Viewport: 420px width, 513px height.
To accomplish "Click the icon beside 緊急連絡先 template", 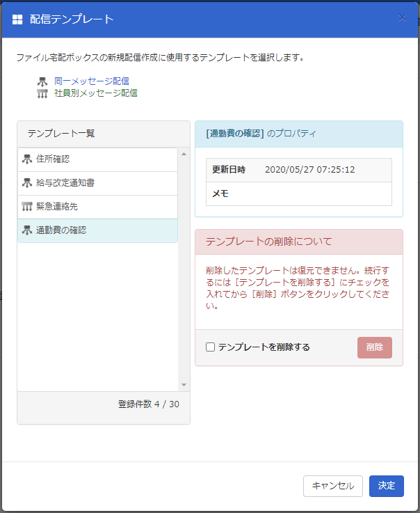I will pyautogui.click(x=27, y=207).
